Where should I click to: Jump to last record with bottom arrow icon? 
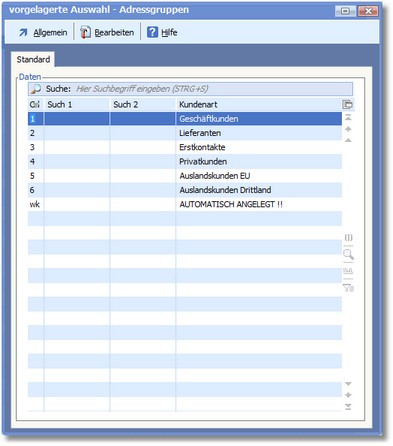[348, 407]
